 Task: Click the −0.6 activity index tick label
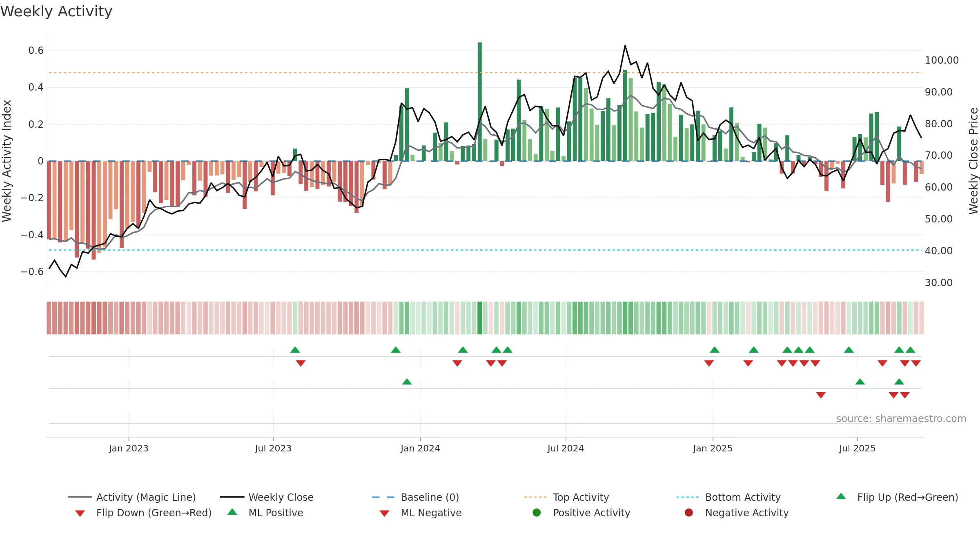point(32,272)
